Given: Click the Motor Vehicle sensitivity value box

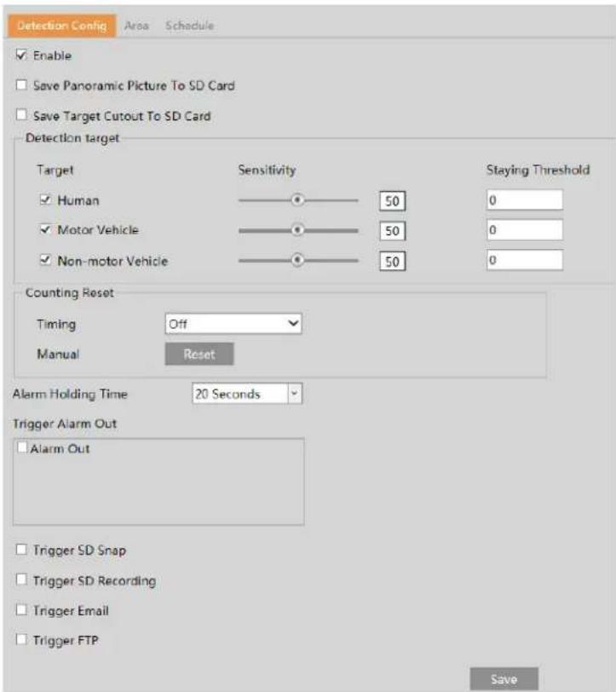Looking at the screenshot, I should click(x=392, y=231).
